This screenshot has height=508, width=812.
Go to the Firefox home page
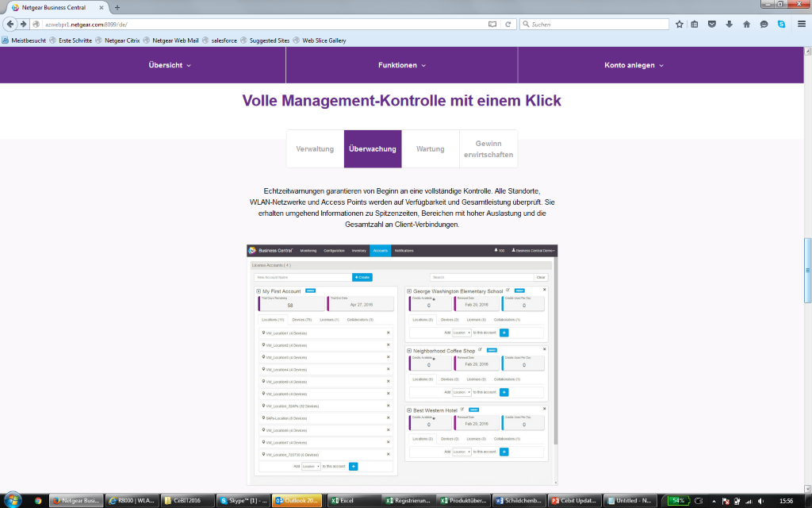pos(746,25)
